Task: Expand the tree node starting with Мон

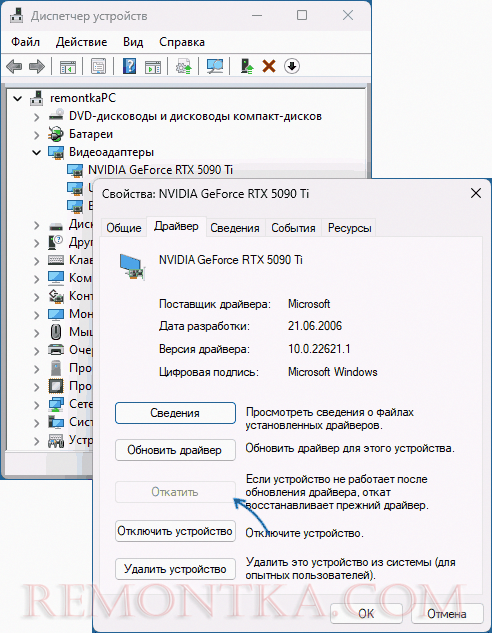Action: [36, 314]
